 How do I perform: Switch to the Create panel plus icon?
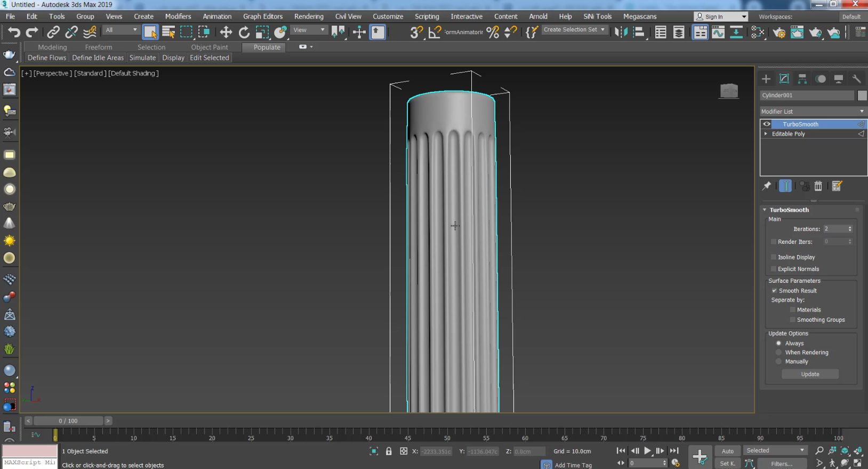(x=766, y=79)
